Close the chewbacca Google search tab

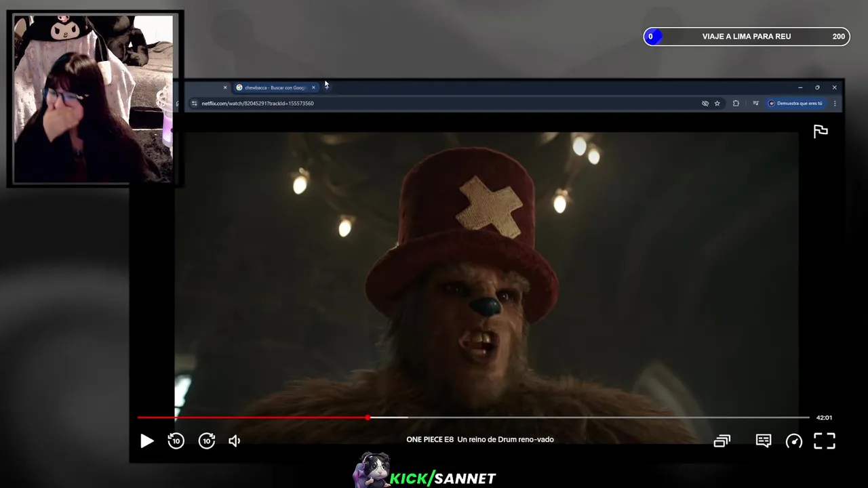(313, 87)
